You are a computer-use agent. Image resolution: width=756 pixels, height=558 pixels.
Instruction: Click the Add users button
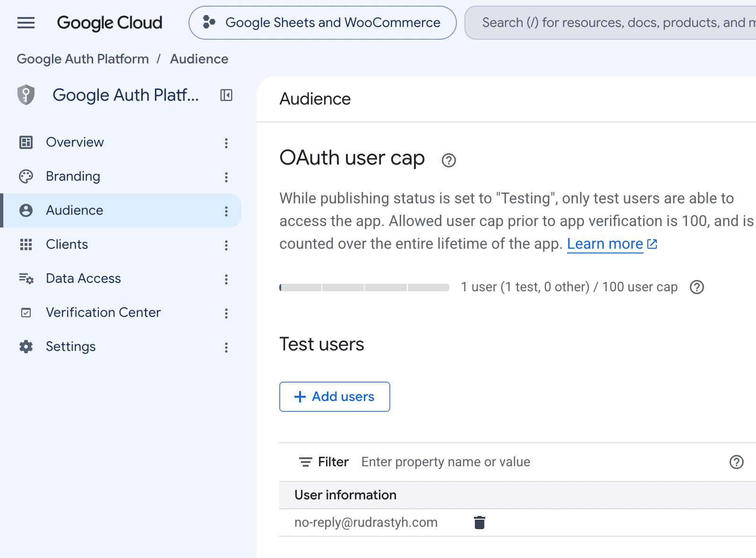[x=335, y=397]
